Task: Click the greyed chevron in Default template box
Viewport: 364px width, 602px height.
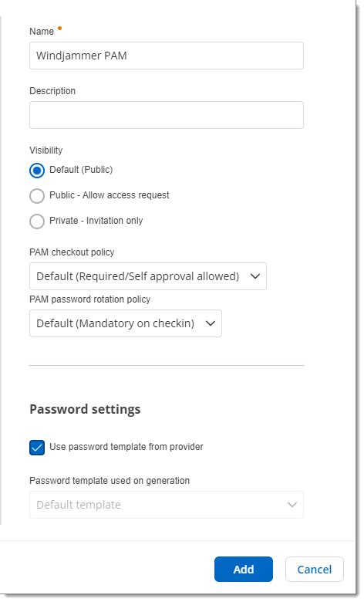Action: pos(292,505)
